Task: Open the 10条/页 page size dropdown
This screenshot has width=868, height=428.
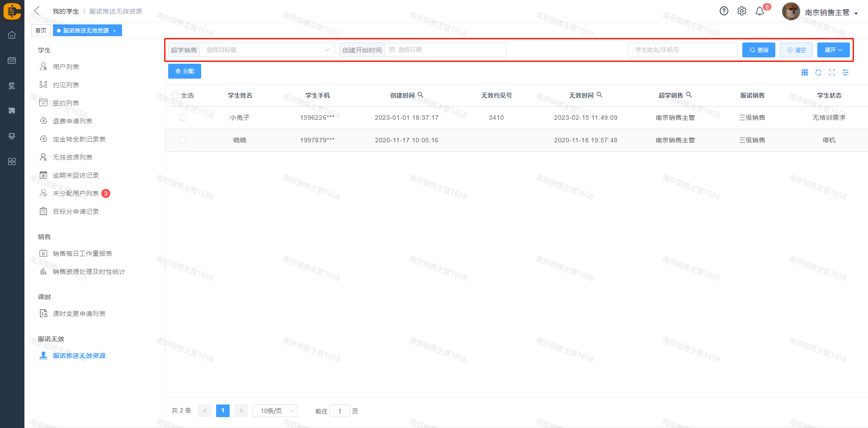Action: tap(274, 411)
